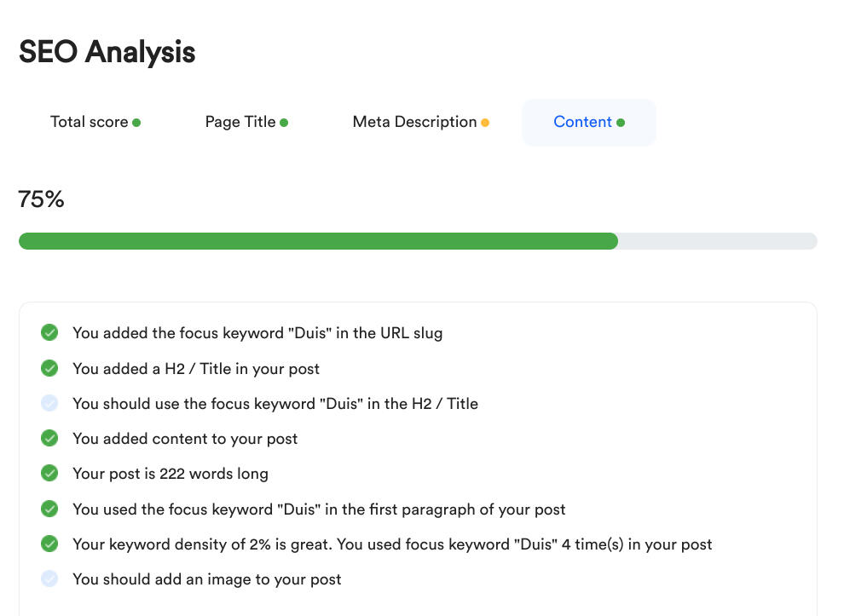This screenshot has width=850, height=616.
Task: Click the green check for H2 / Title added
Action: pos(49,368)
